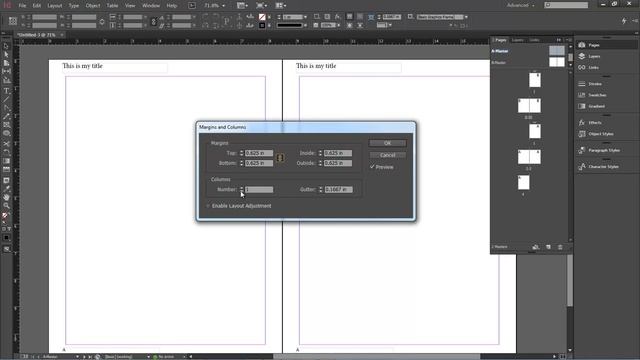Click the fill/stroke swatch in the toolbox
The image size is (640, 360).
pos(5,216)
